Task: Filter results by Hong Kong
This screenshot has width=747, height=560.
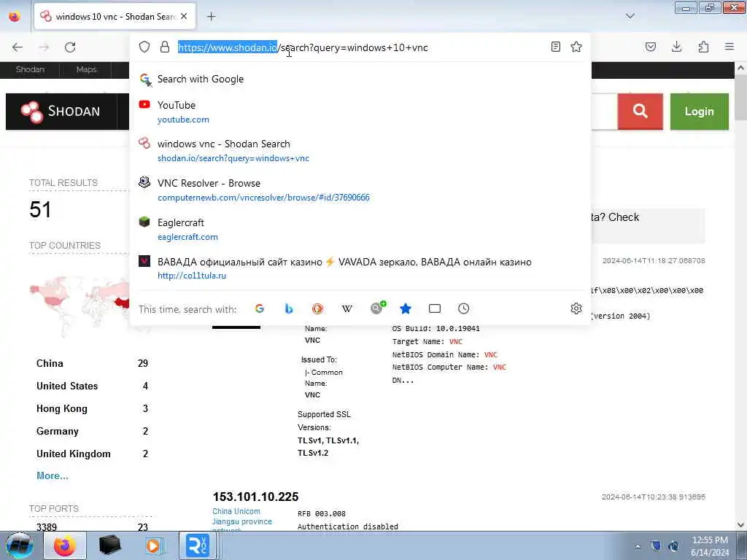Action: click(62, 408)
